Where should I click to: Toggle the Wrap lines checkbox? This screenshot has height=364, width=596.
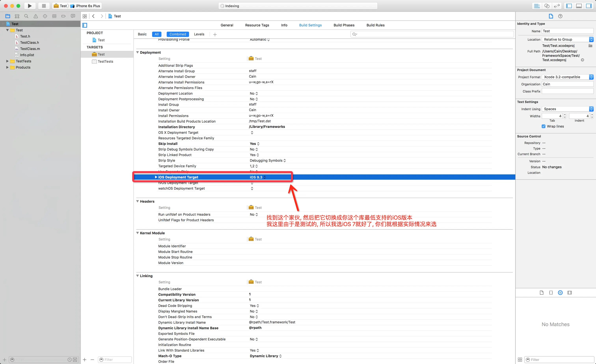(544, 126)
